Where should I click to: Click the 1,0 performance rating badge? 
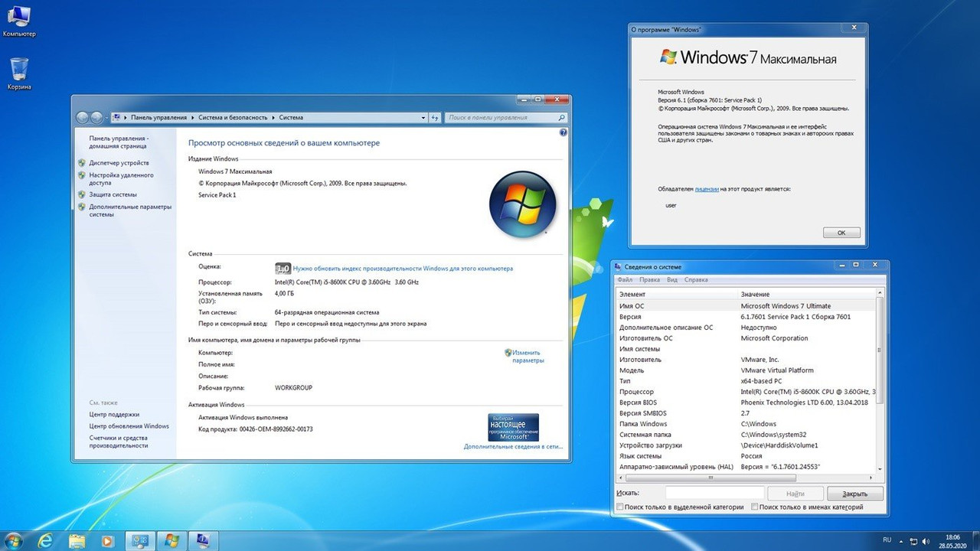click(283, 269)
